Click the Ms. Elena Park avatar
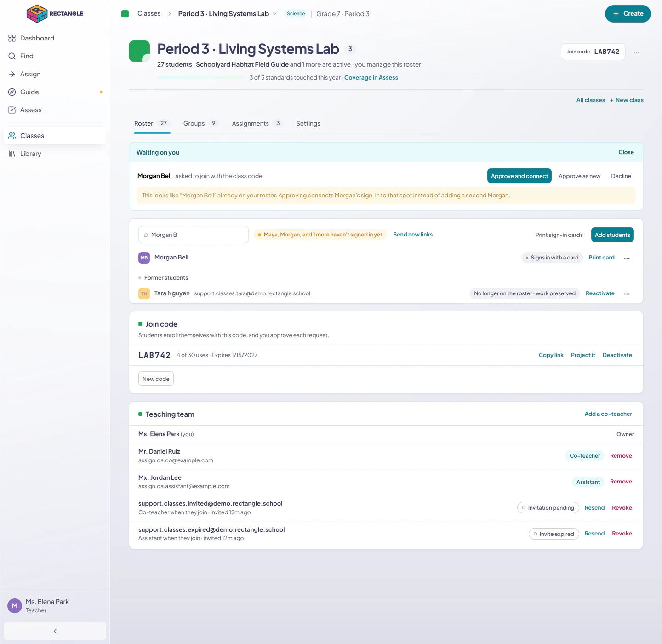Screen dimensions: 662x644 tap(15, 606)
